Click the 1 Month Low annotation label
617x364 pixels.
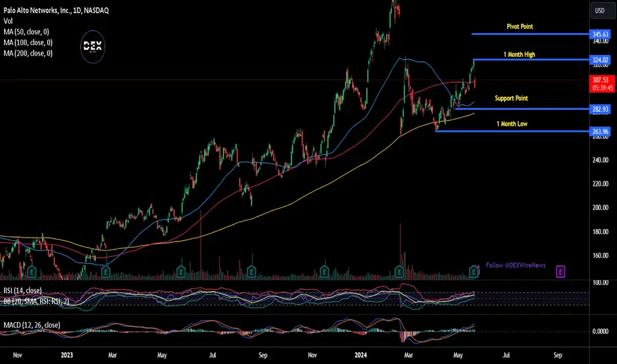pyautogui.click(x=512, y=124)
